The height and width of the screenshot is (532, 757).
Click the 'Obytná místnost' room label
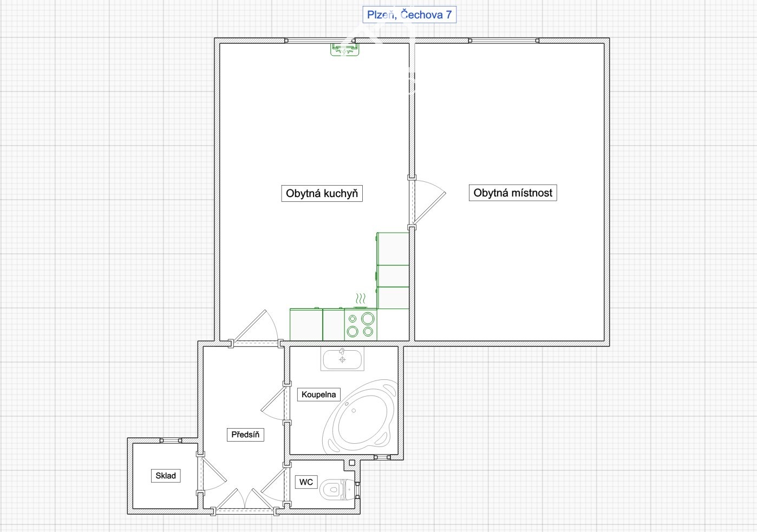(512, 193)
